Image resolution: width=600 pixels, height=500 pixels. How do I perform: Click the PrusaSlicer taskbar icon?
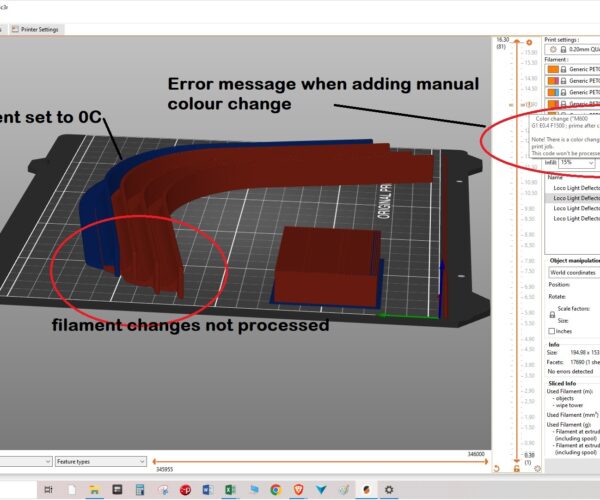click(x=367, y=489)
